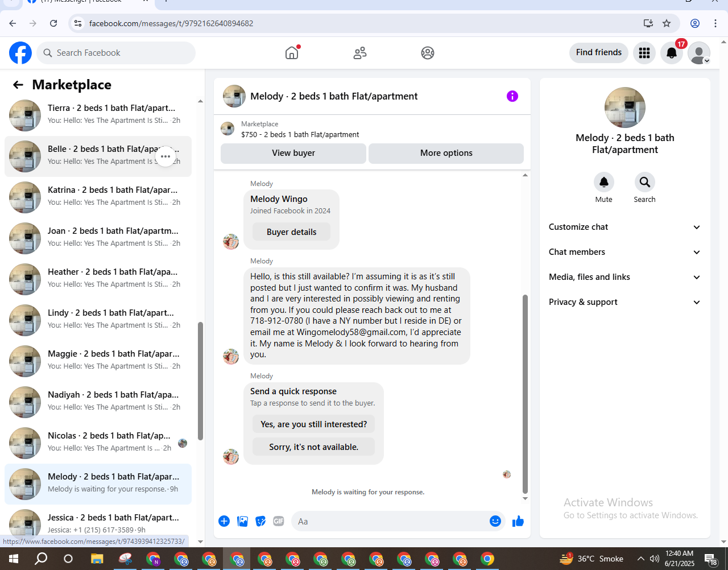This screenshot has width=728, height=570.
Task: Bookmark this page with the star icon
Action: pyautogui.click(x=667, y=23)
